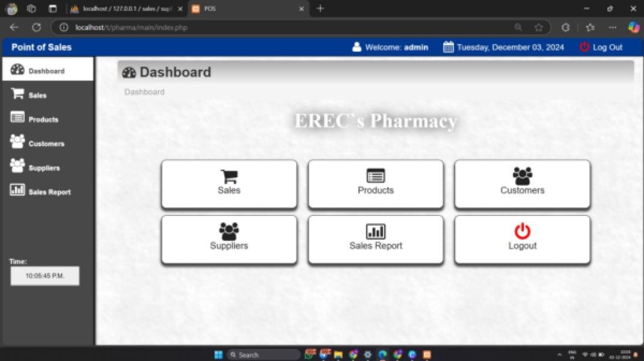Open Google Chrome from the taskbar
The width and height of the screenshot is (644, 361).
[353, 354]
